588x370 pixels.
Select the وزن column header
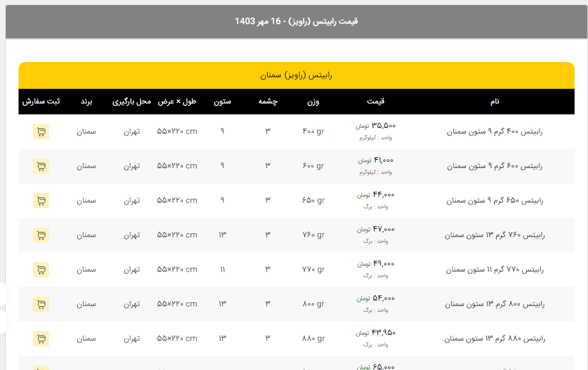313,102
